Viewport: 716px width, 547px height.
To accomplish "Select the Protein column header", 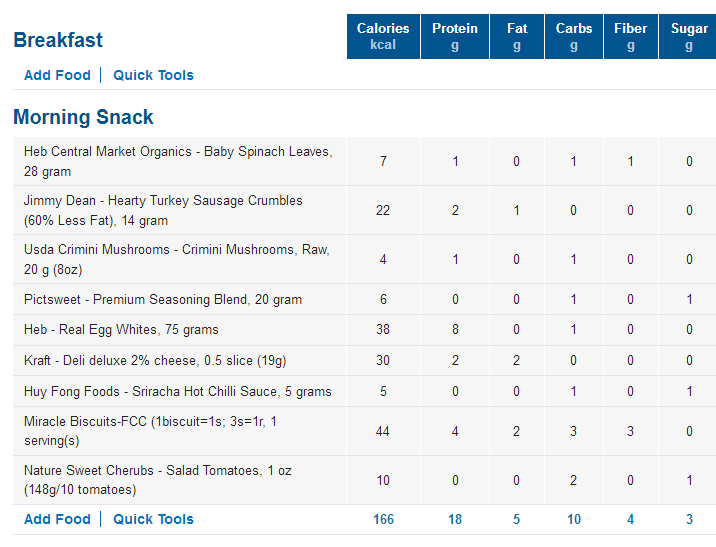I will tap(455, 37).
